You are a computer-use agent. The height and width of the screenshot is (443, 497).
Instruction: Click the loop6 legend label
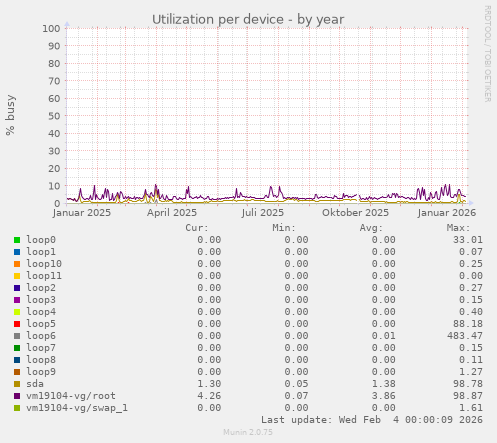point(41,336)
